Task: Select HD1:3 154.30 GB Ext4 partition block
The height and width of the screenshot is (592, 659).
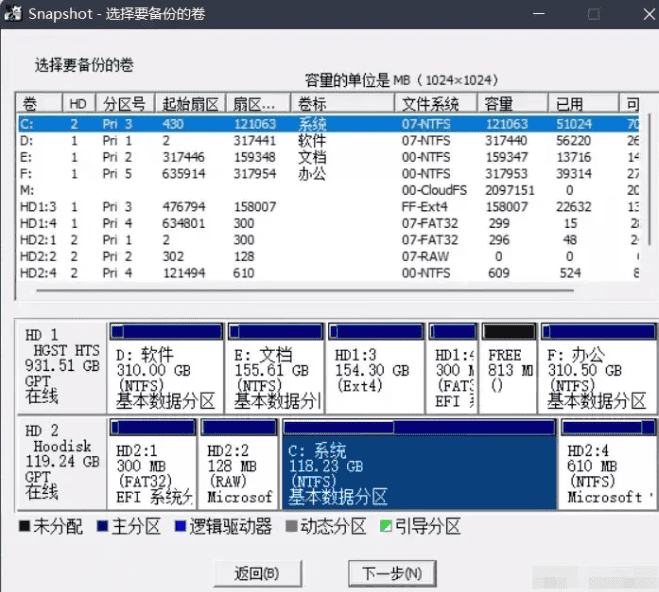Action: (376, 368)
